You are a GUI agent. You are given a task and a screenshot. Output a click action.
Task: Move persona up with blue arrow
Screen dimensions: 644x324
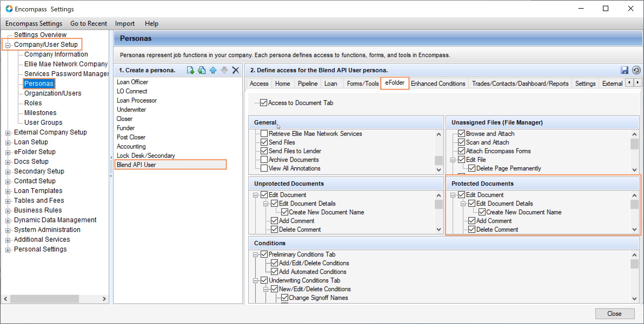point(213,70)
